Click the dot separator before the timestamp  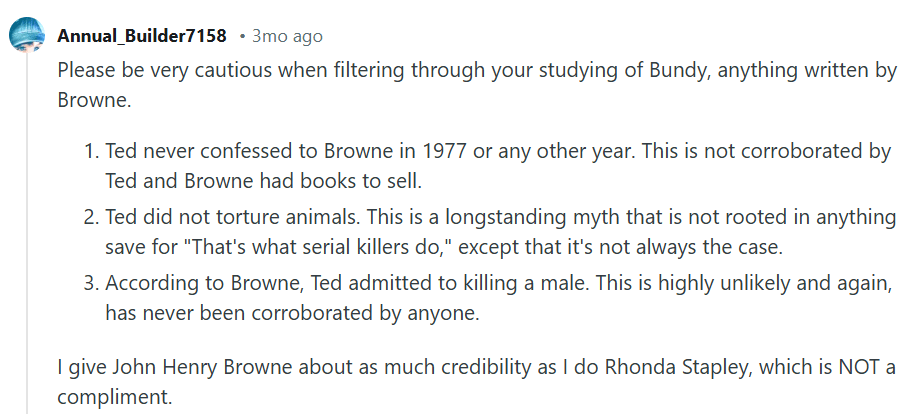pos(242,36)
